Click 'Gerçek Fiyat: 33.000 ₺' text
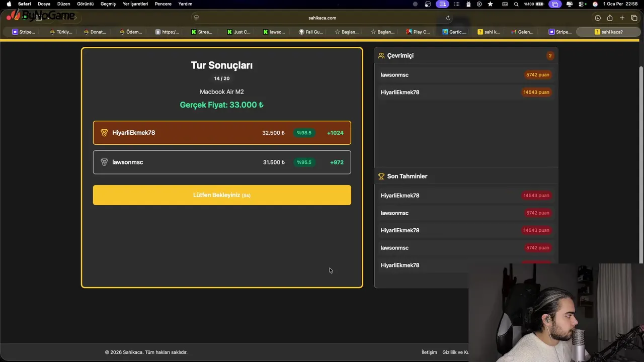This screenshot has height=362, width=644. tap(222, 105)
